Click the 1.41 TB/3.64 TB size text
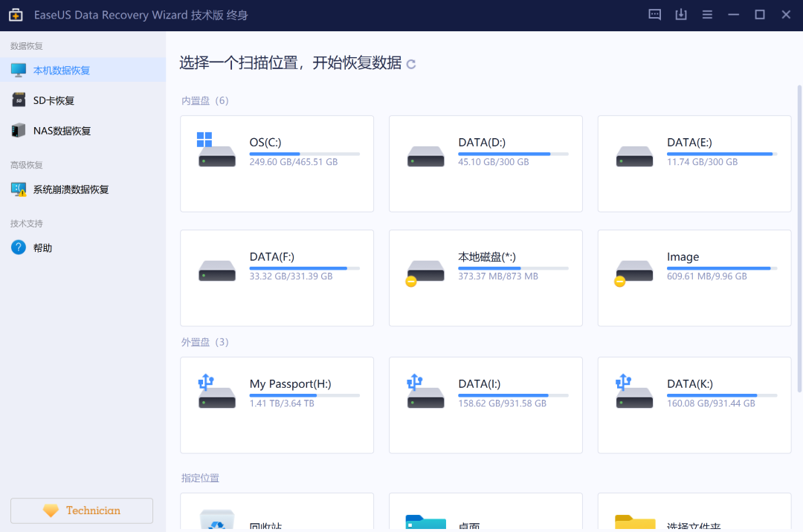This screenshot has height=532, width=803. pos(282,403)
